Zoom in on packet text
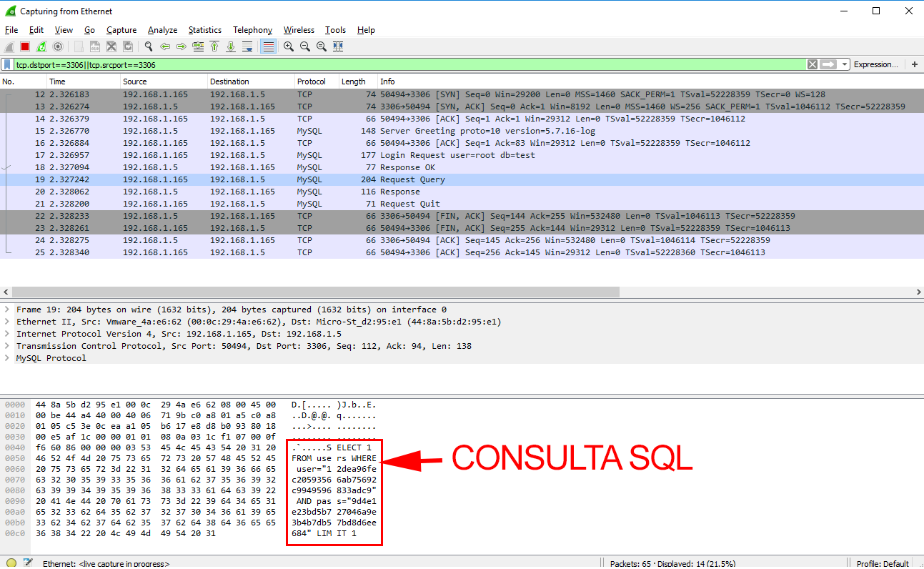The height and width of the screenshot is (569, 924). (289, 46)
